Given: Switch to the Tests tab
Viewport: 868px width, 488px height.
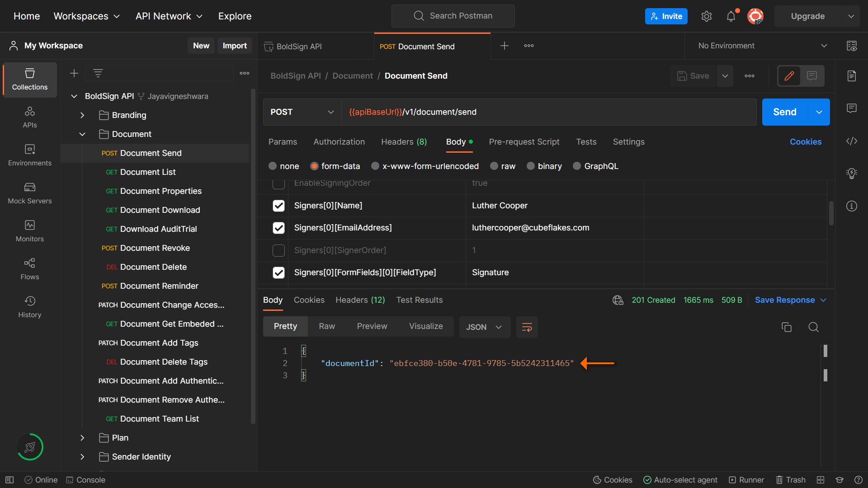Looking at the screenshot, I should pyautogui.click(x=586, y=142).
